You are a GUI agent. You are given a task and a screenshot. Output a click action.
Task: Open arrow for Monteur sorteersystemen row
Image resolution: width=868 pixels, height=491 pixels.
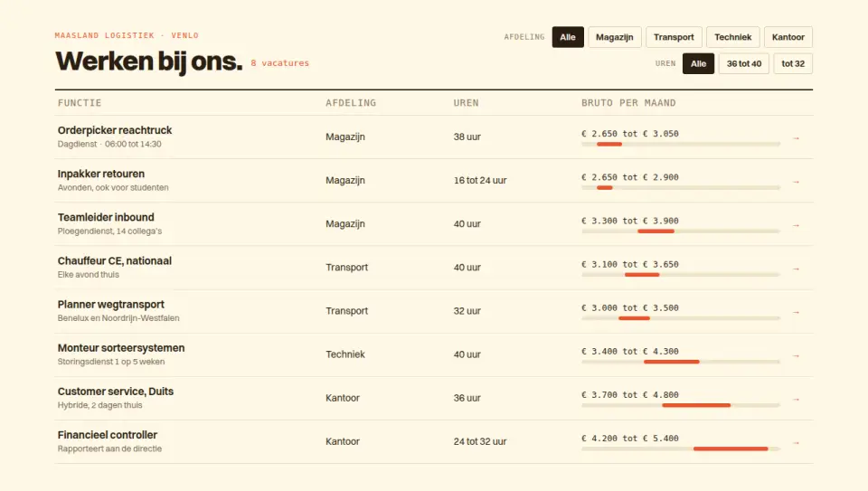coord(796,356)
